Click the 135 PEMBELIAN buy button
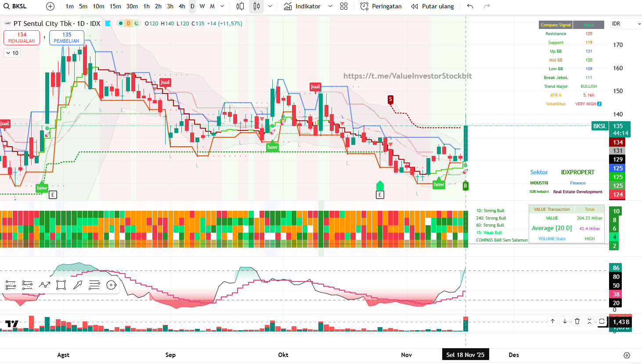This screenshot has width=642, height=364. click(67, 38)
